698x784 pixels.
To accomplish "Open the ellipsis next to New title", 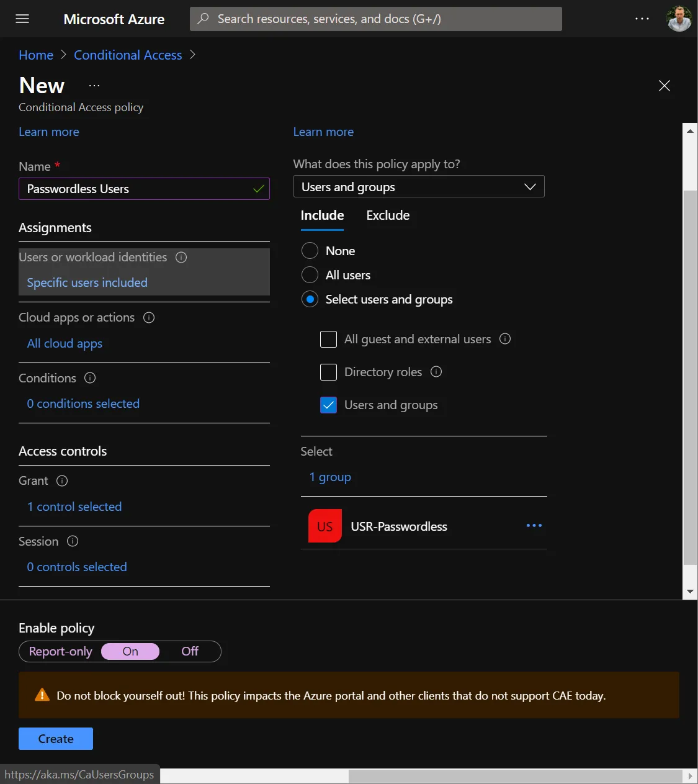I will 94,86.
